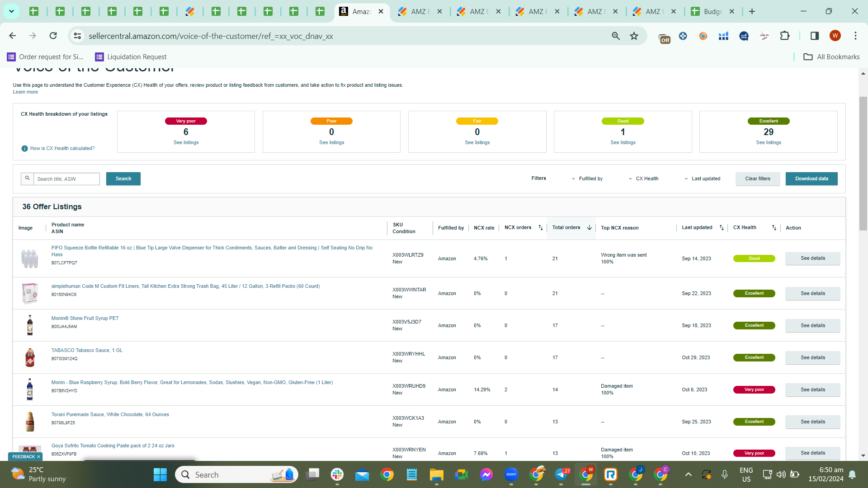See details for TABASCO Tabasco Sauce

tap(813, 357)
